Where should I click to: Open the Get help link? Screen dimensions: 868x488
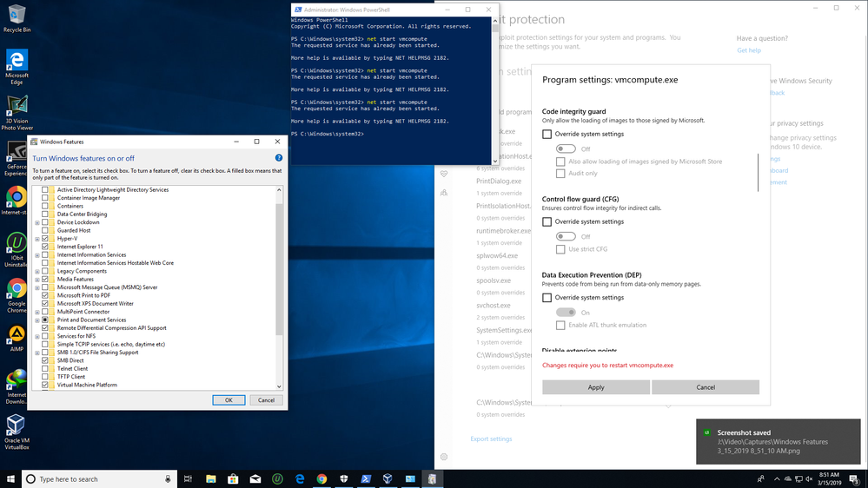pos(748,50)
